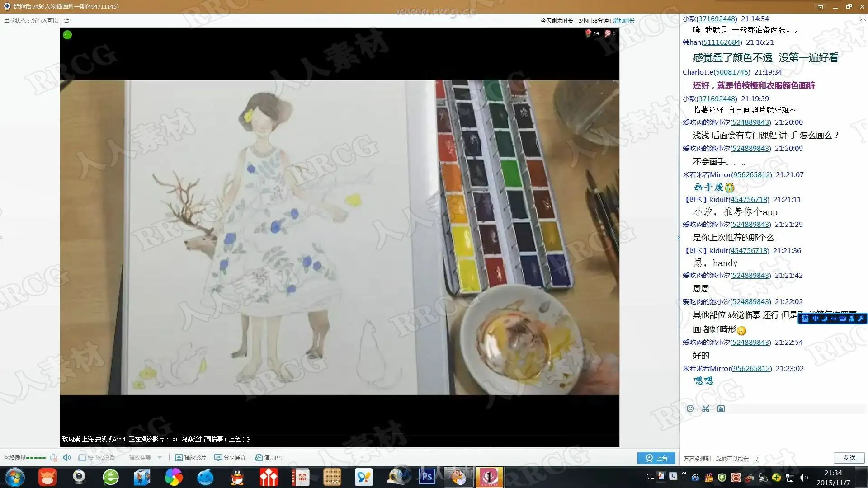Click the 增加时长 add time link
The height and width of the screenshot is (488, 868).
click(623, 20)
